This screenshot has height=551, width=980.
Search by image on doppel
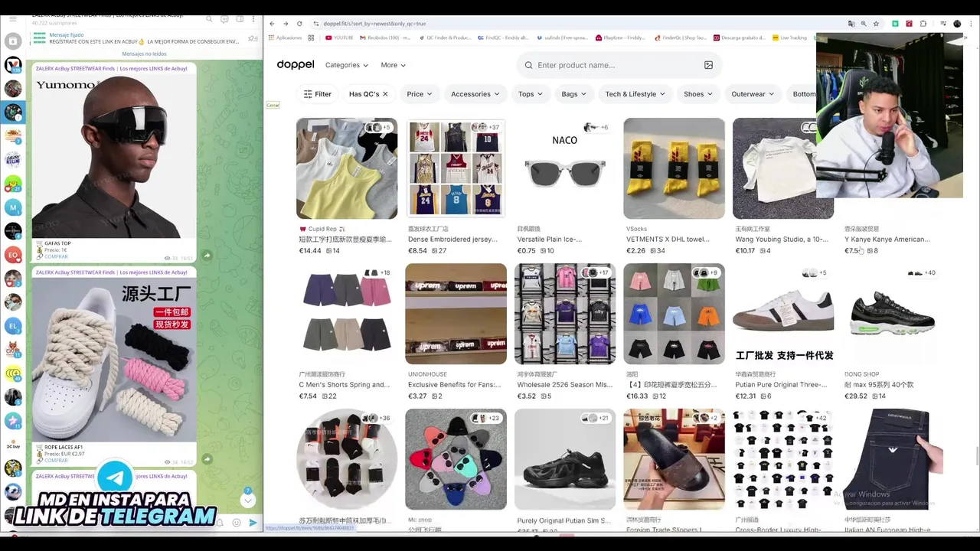tap(708, 65)
